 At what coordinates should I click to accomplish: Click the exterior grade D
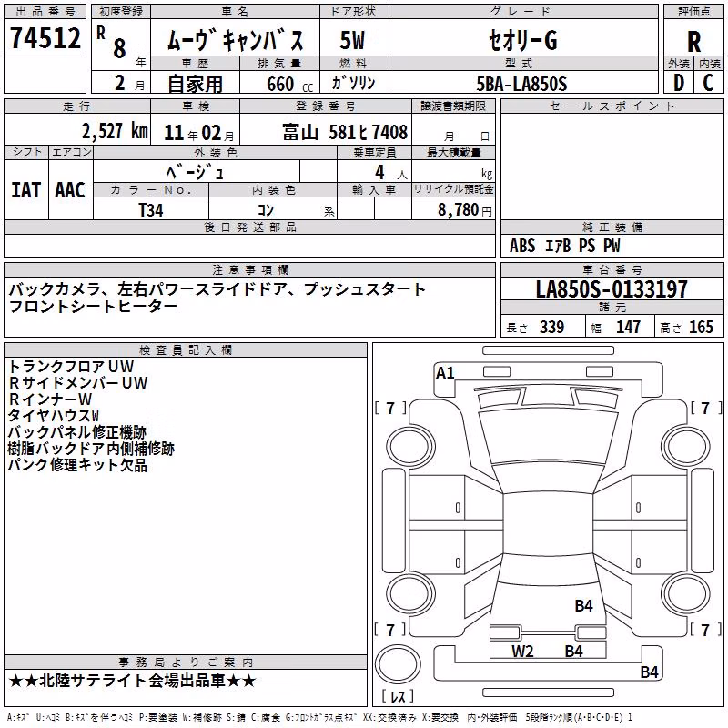click(x=678, y=83)
